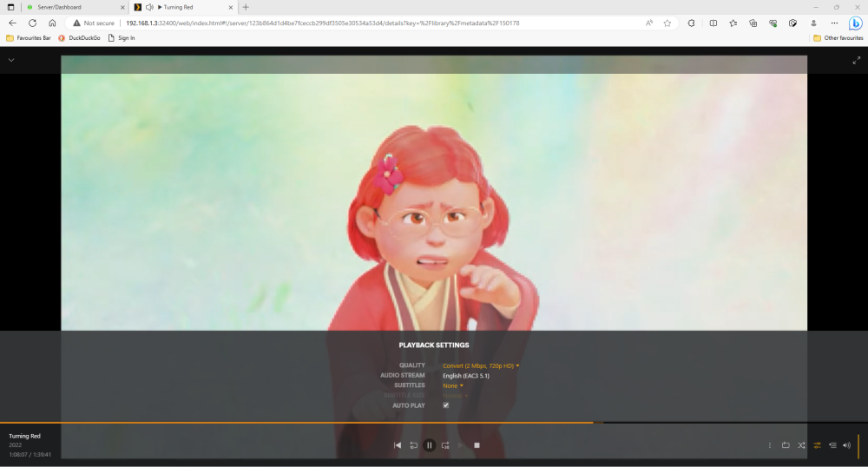Open browser Collections
The height and width of the screenshot is (467, 868).
753,23
